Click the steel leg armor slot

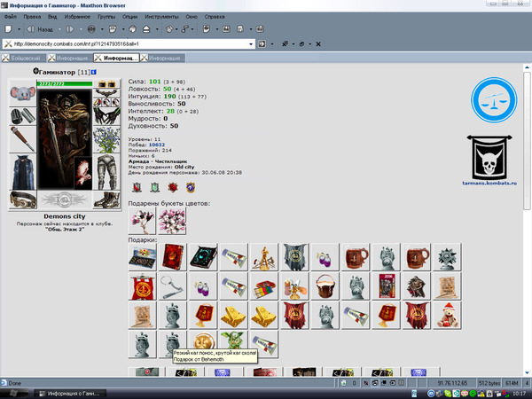click(x=106, y=172)
